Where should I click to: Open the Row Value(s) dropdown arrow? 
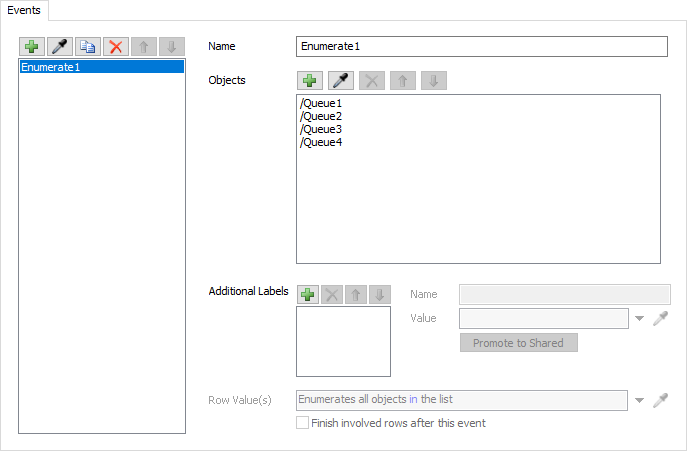click(x=640, y=401)
